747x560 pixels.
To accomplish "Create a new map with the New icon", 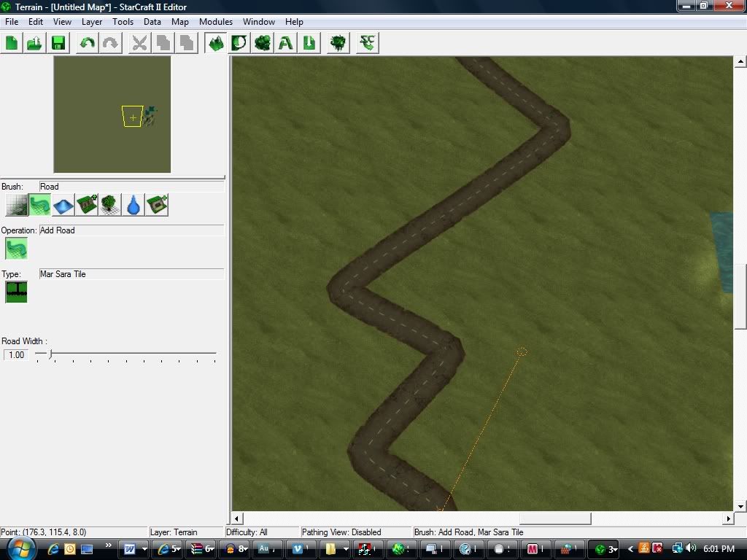I will click(12, 43).
